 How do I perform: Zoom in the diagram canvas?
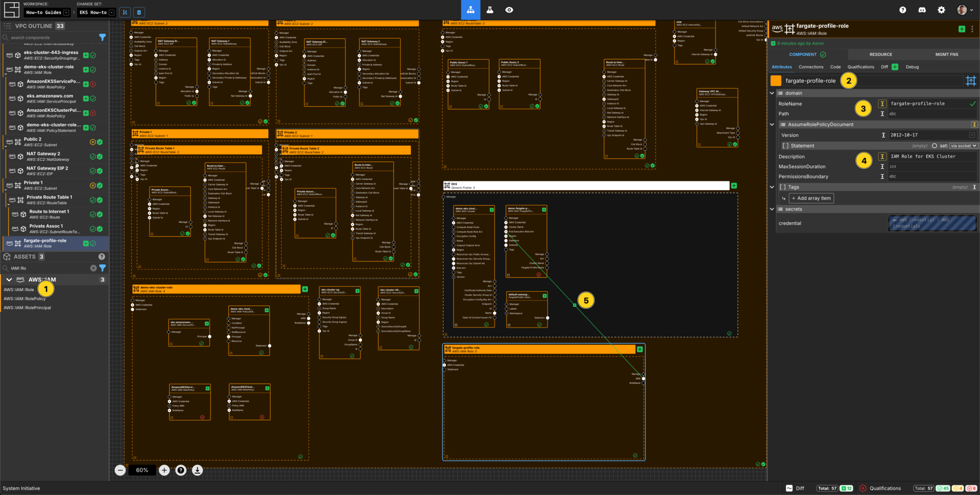tap(164, 470)
